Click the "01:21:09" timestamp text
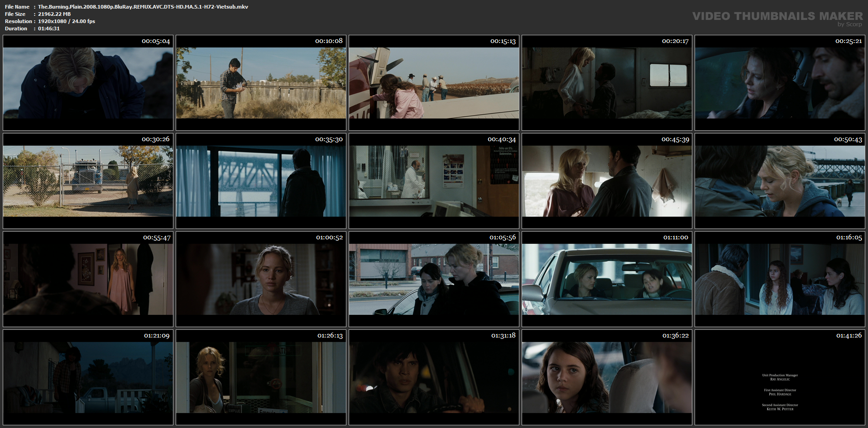 point(157,336)
